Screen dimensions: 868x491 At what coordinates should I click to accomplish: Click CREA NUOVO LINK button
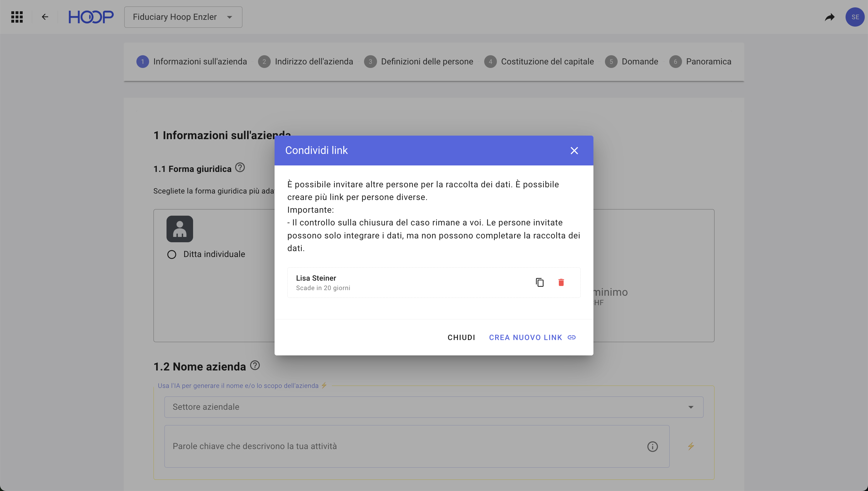[532, 338]
